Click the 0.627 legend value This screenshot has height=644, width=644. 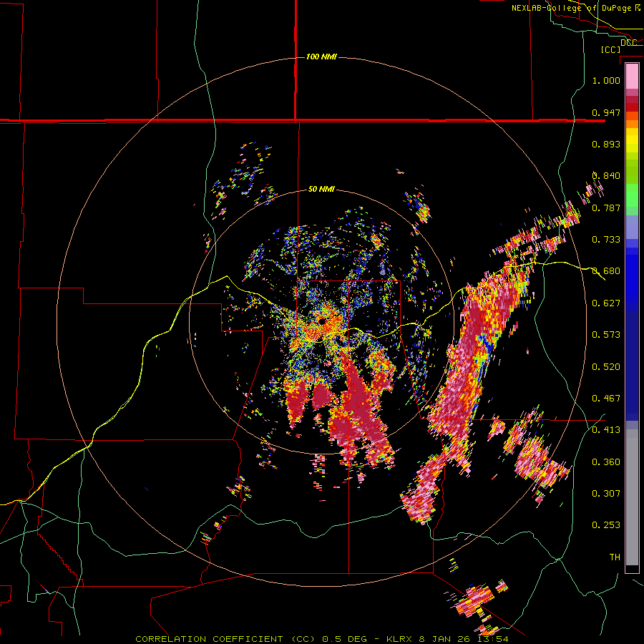coord(606,303)
